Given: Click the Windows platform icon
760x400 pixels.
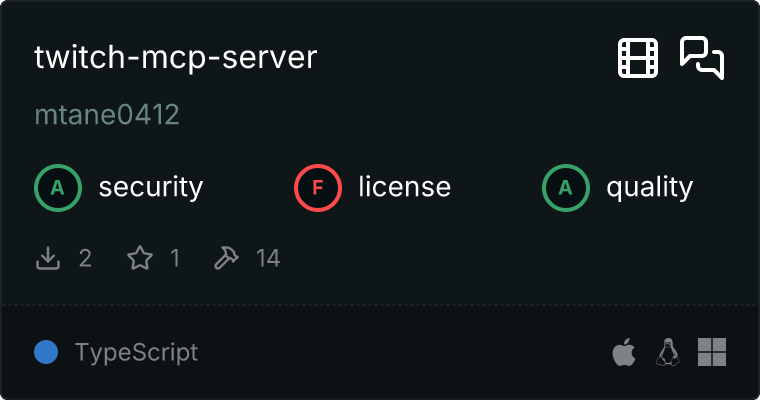Looking at the screenshot, I should coord(711,352).
